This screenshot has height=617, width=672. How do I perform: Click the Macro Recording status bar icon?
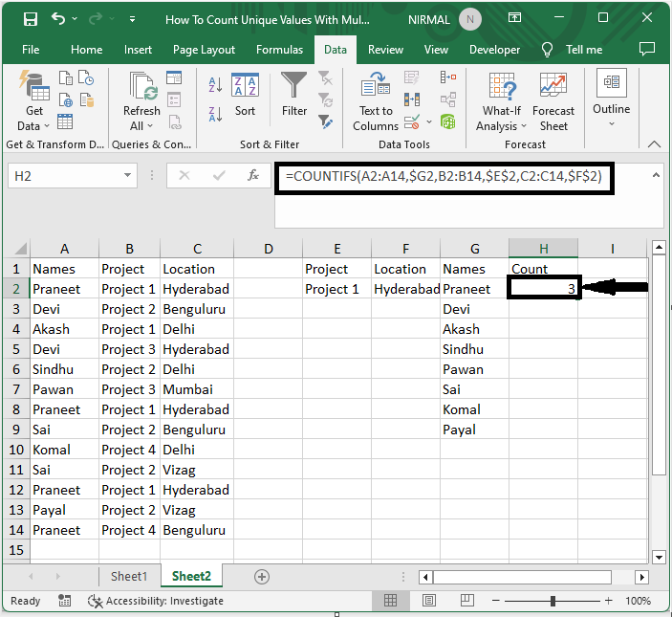pos(64,601)
